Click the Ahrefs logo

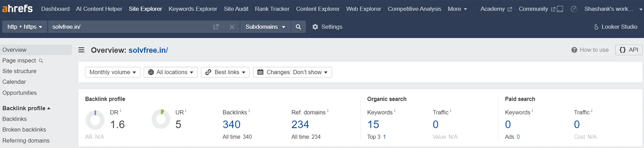pyautogui.click(x=17, y=8)
